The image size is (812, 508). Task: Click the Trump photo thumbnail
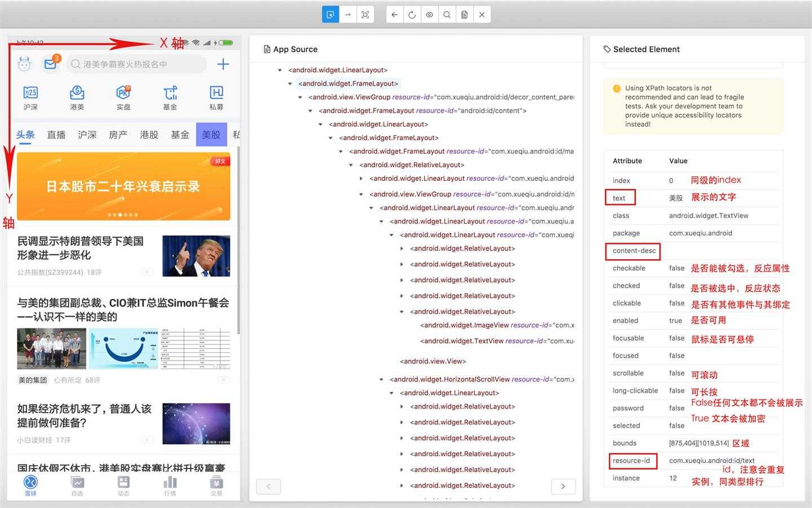(x=196, y=256)
